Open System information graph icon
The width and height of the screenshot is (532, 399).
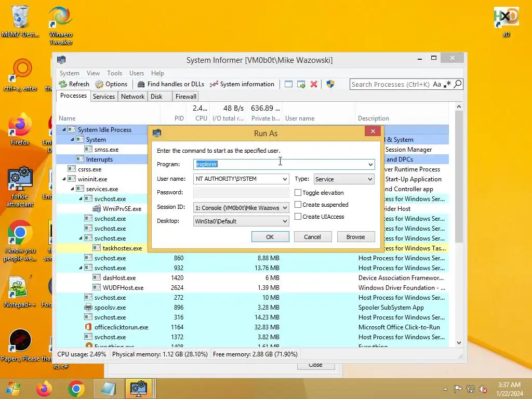click(x=214, y=84)
